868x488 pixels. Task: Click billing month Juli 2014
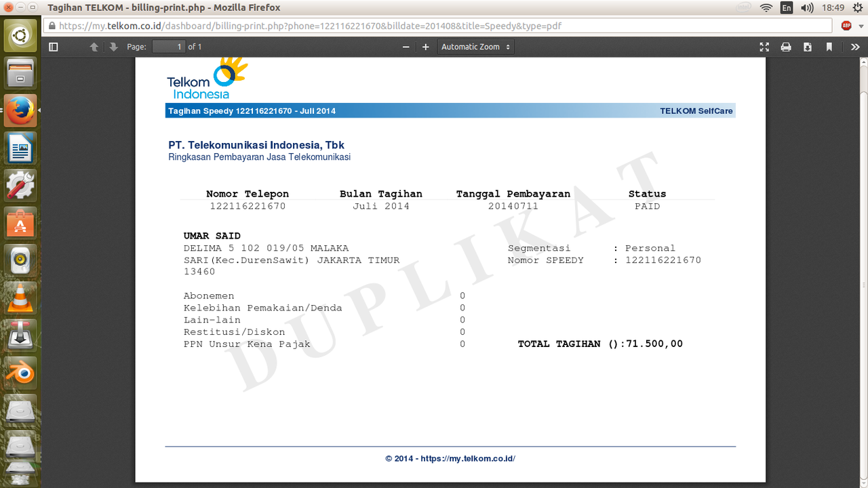tap(381, 206)
